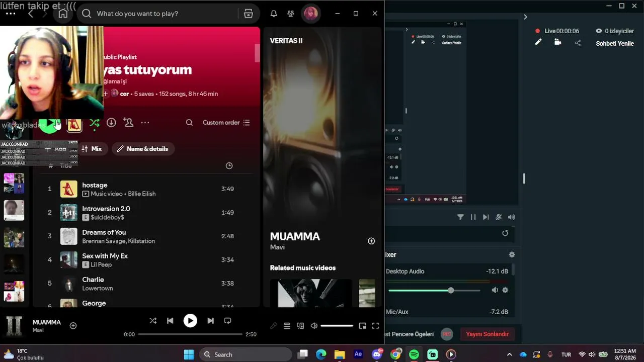
Task: Toggle playlist shuffle beside the play button
Action: (94, 123)
